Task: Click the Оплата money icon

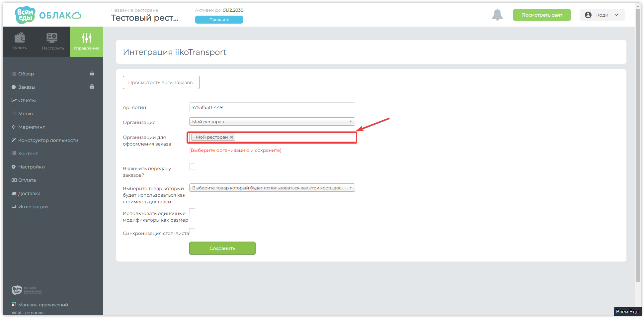Action: (x=14, y=180)
